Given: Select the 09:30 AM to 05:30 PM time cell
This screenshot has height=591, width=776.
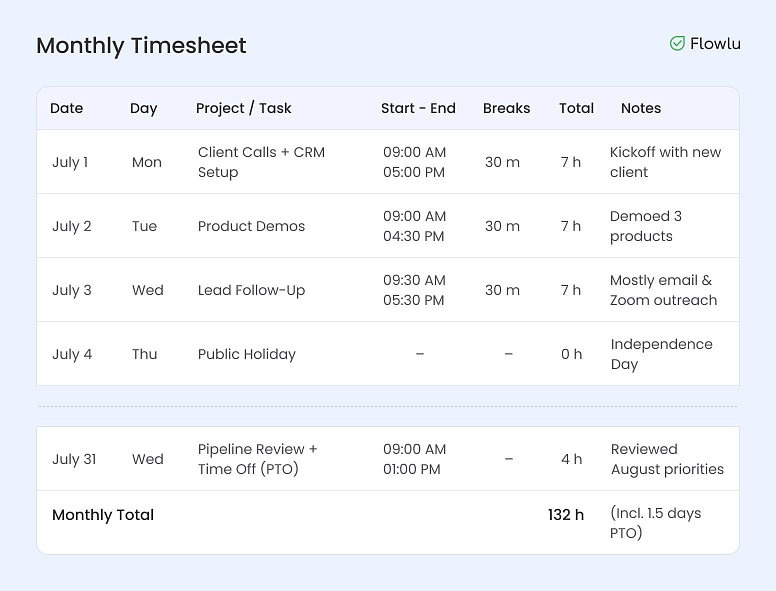Looking at the screenshot, I should (x=414, y=290).
